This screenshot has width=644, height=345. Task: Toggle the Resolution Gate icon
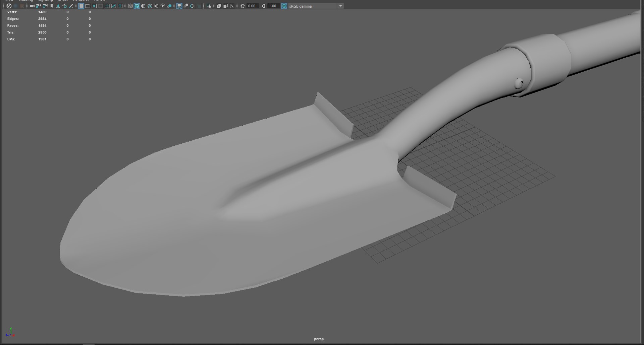coord(94,6)
